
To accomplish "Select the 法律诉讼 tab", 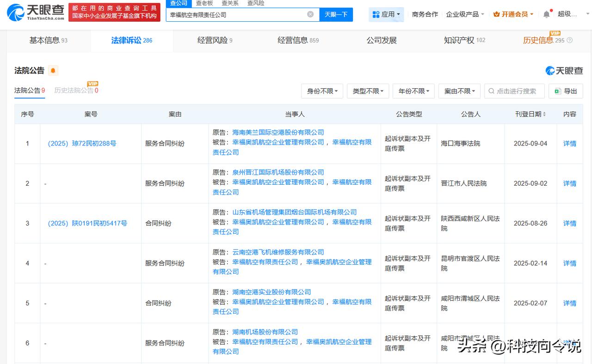I will (x=131, y=40).
